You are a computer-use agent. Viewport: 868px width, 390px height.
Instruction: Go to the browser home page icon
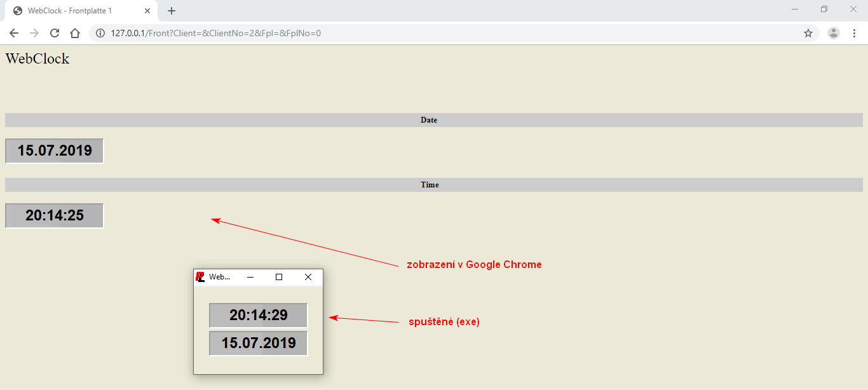[x=75, y=33]
